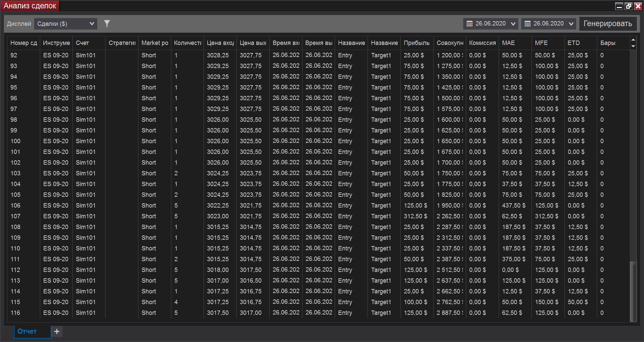Sort by MAE column header
This screenshot has height=342, width=644.
point(515,43)
